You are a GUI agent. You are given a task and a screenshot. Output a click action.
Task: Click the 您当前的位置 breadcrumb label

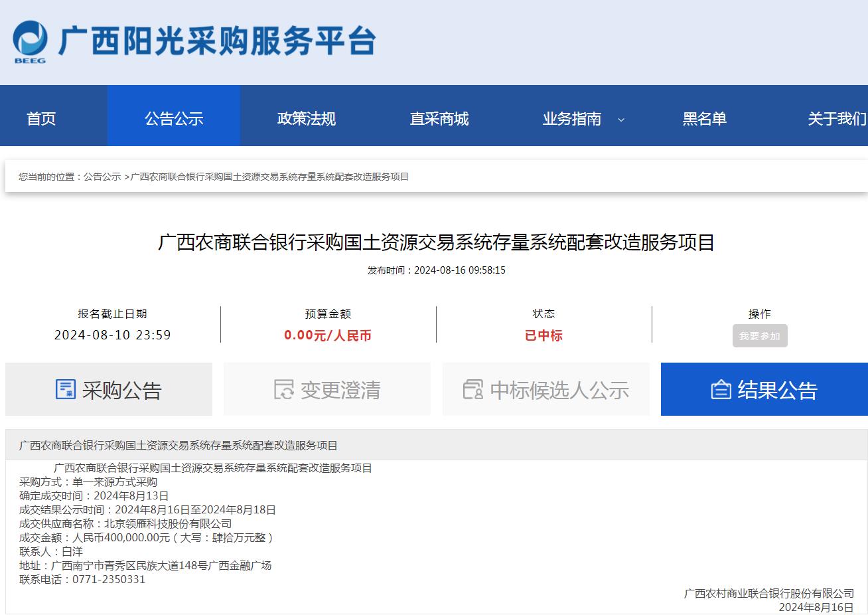(x=50, y=177)
